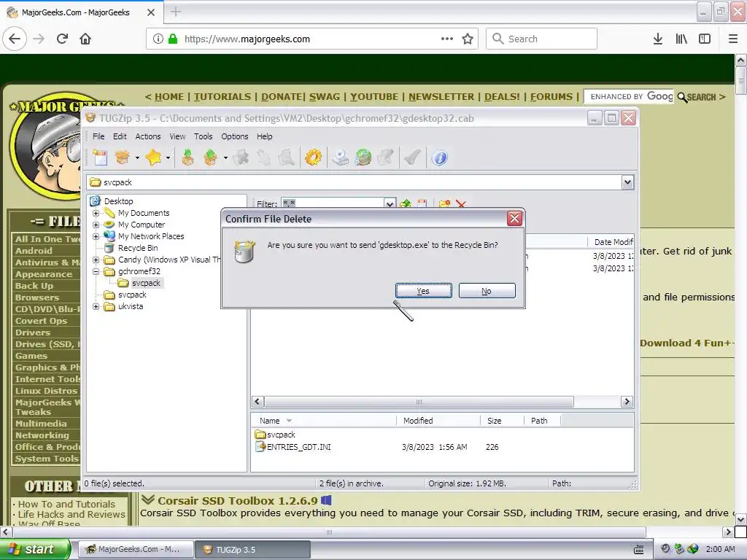Select Desktop root in the folder tree
Screen dimensions: 747x560
(119, 201)
